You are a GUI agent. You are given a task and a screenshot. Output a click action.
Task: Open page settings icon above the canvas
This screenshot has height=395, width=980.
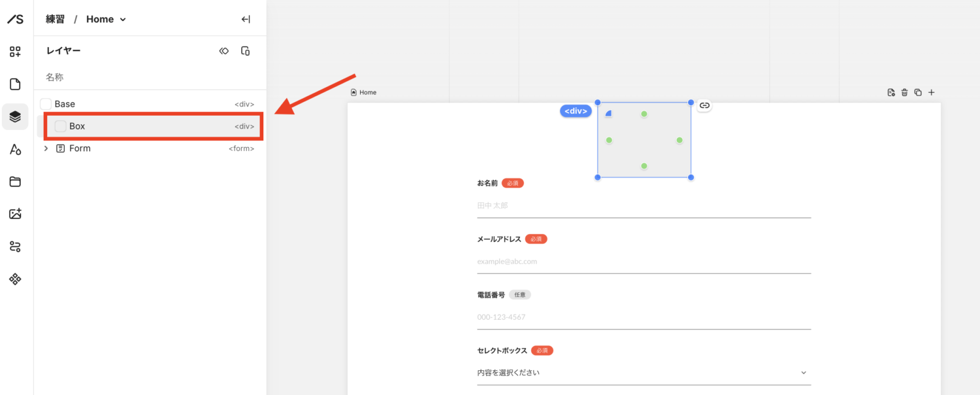pyautogui.click(x=890, y=92)
